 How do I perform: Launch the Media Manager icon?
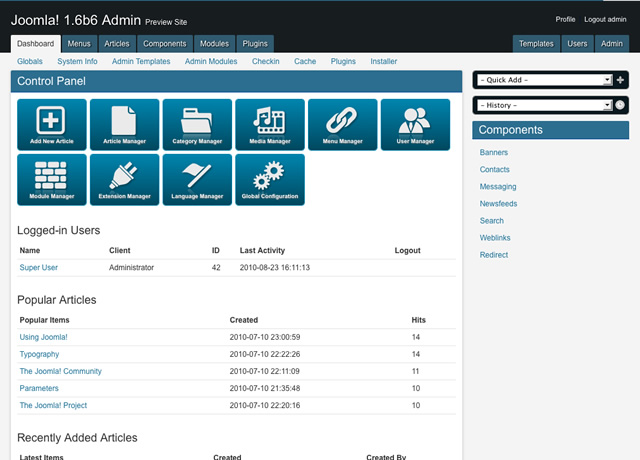tap(270, 124)
